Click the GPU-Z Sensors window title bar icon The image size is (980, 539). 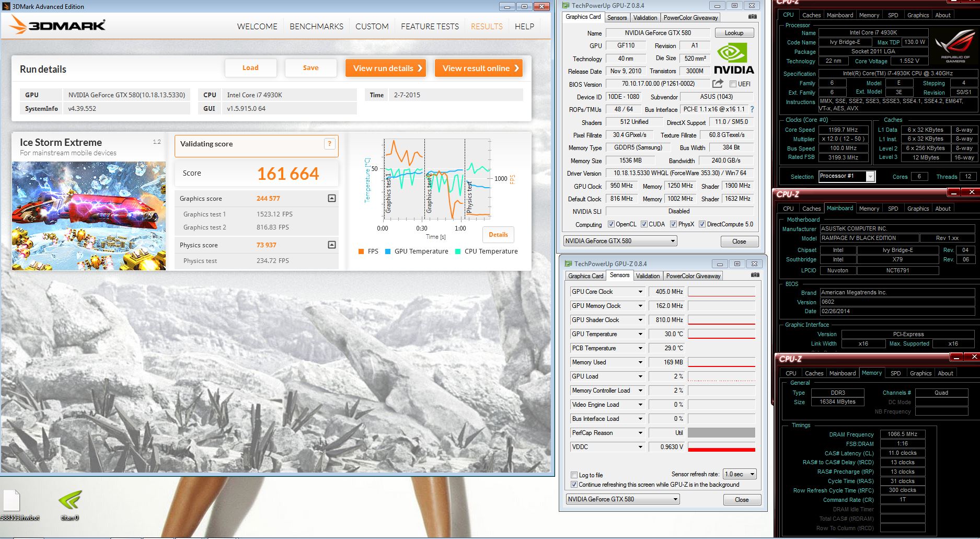[568, 263]
